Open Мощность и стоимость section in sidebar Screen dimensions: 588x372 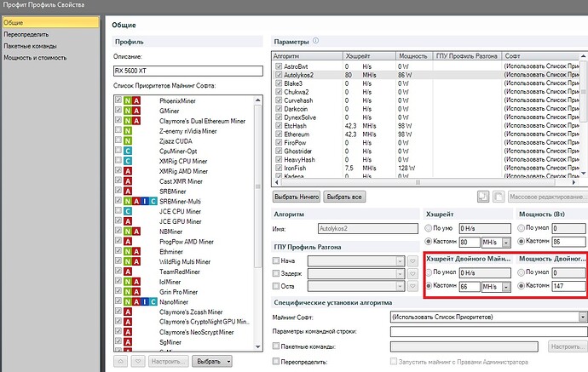coord(35,58)
